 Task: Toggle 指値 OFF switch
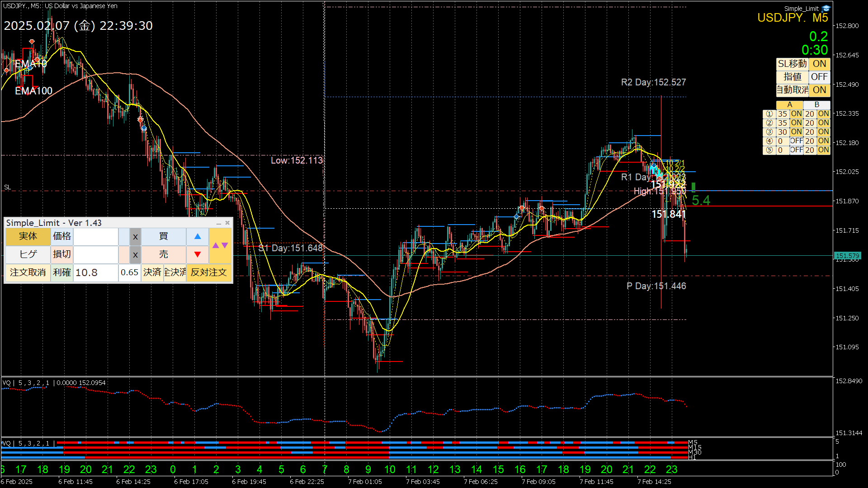pyautogui.click(x=819, y=77)
